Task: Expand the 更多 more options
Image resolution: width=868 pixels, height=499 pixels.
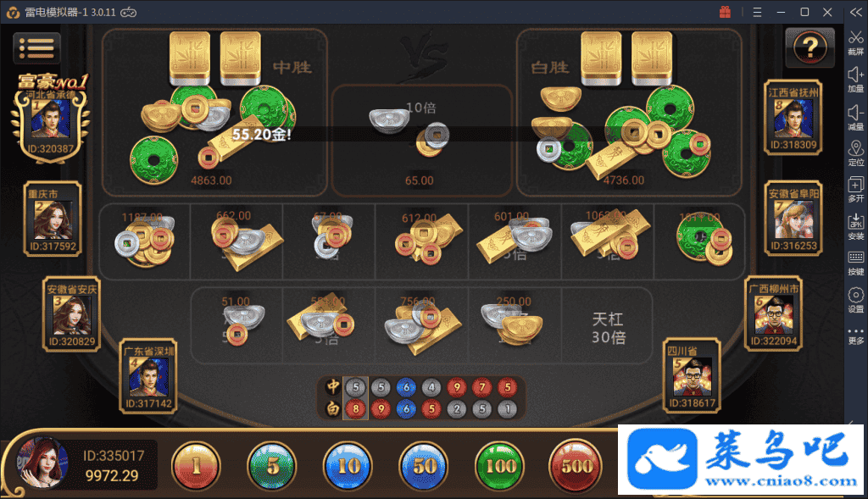Action: (856, 335)
